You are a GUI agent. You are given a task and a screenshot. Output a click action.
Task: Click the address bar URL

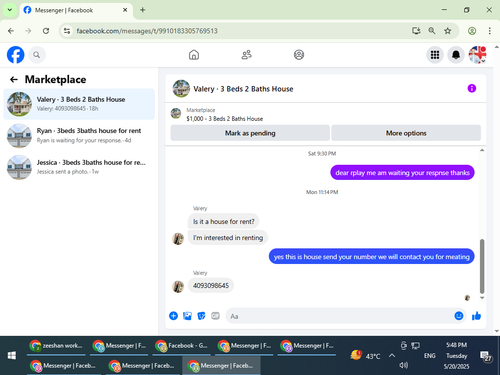click(147, 31)
